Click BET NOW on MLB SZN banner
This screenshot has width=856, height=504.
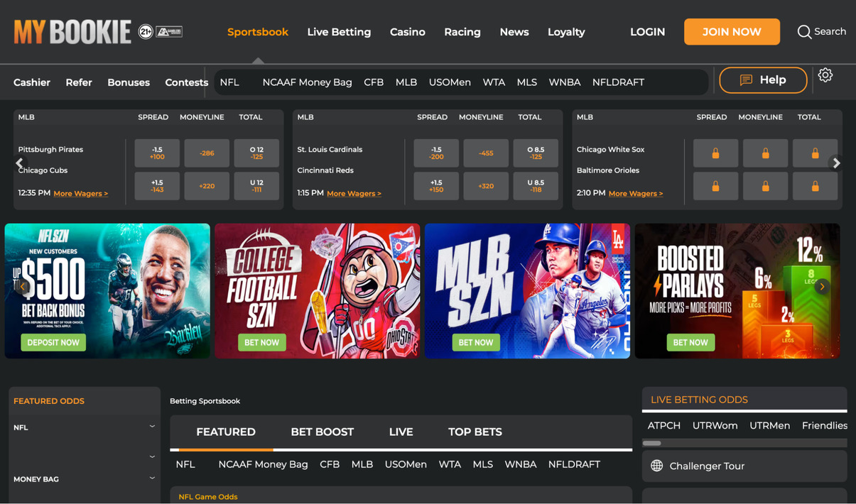pyautogui.click(x=476, y=343)
